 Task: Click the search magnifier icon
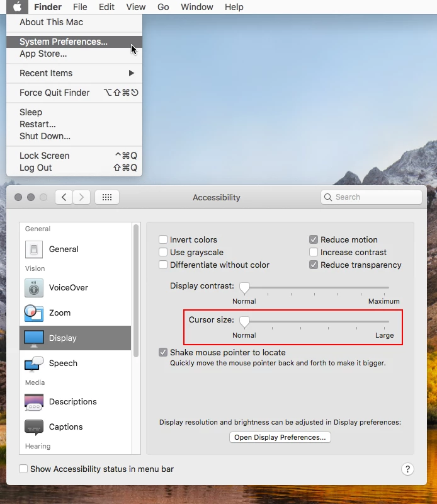pyautogui.click(x=327, y=197)
